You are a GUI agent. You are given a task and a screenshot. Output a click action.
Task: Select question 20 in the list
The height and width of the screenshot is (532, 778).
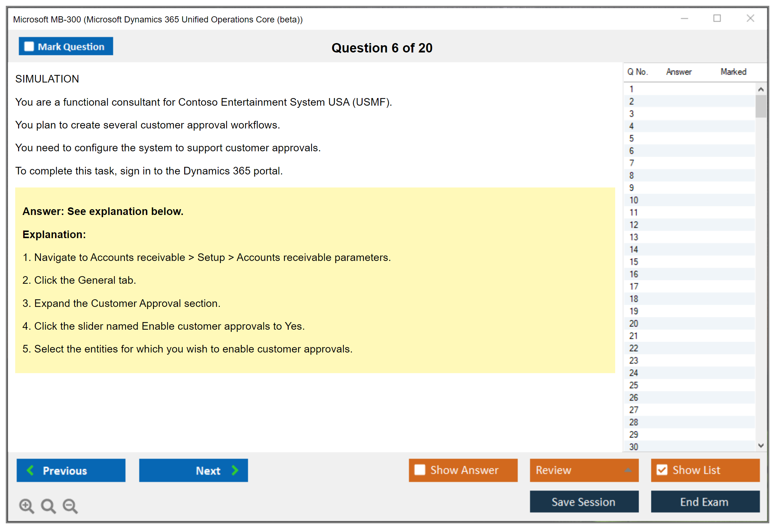[x=634, y=324]
